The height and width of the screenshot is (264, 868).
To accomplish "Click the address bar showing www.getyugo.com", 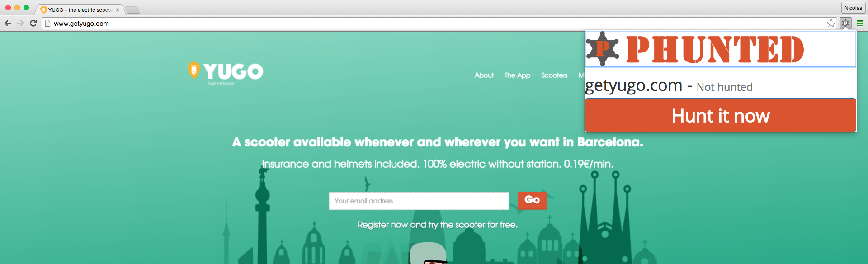I will [439, 24].
